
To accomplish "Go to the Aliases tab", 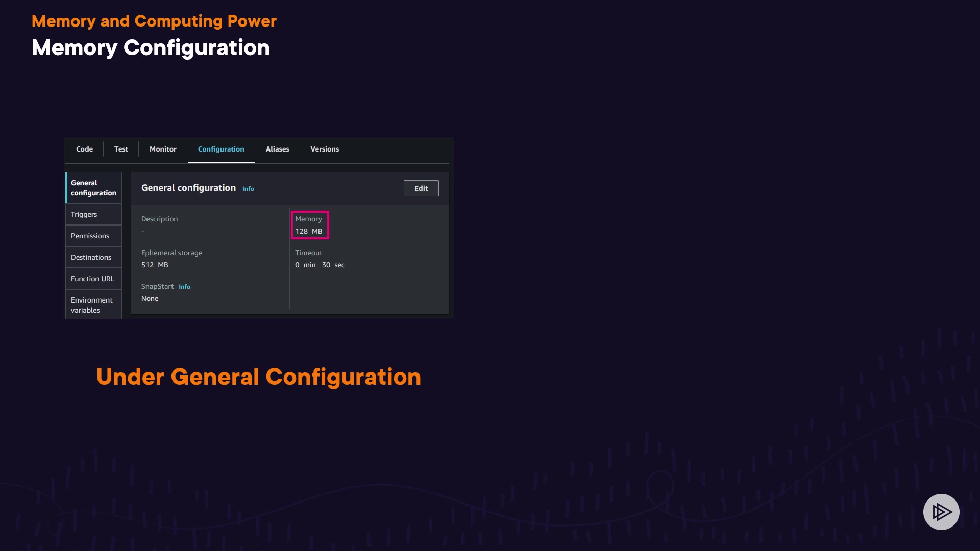I will pyautogui.click(x=277, y=149).
